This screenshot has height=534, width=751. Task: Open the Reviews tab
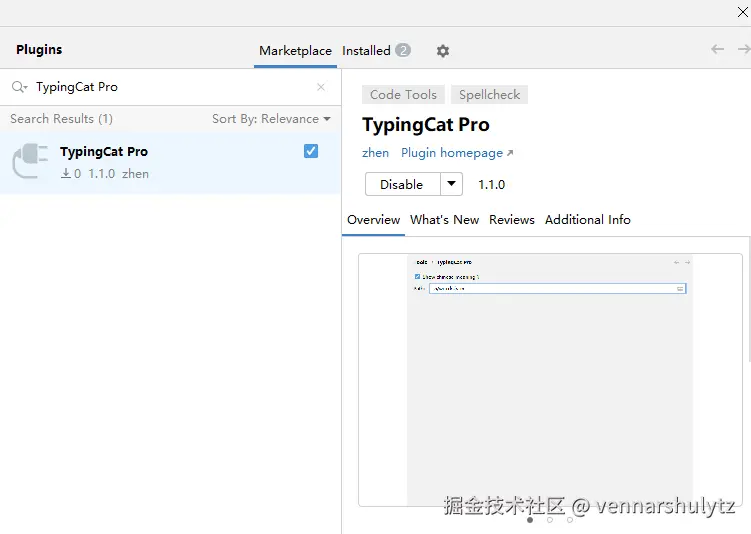pyautogui.click(x=512, y=220)
